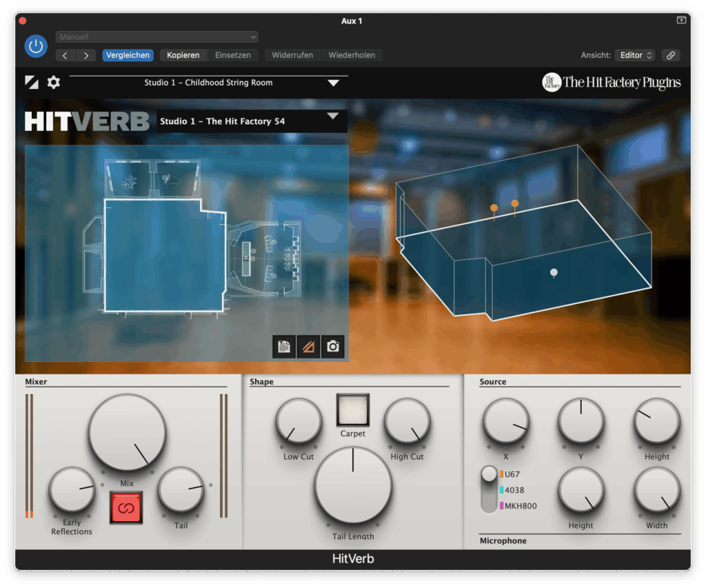The height and width of the screenshot is (588, 706).
Task: Click the left input level meter
Action: click(29, 456)
